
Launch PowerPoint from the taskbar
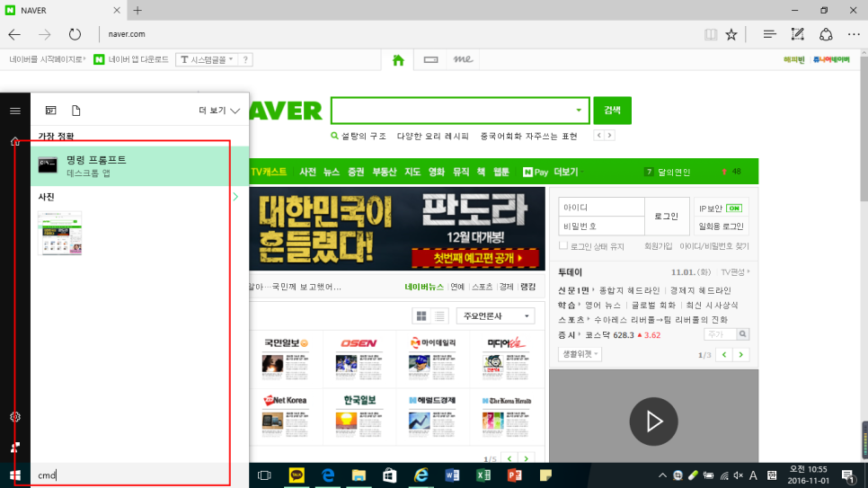514,475
